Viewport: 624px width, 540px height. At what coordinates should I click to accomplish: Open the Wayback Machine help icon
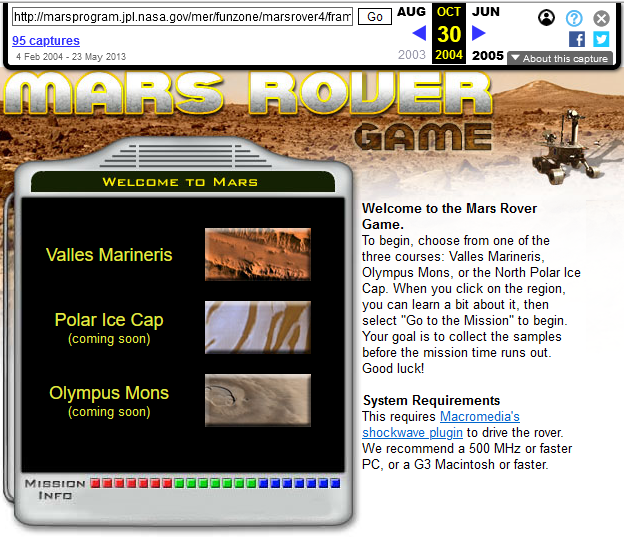574,18
